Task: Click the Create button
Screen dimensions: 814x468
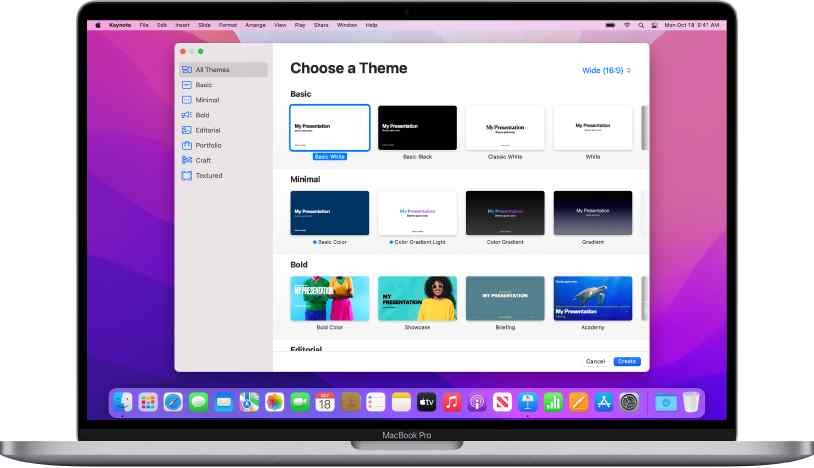Action: tap(627, 362)
